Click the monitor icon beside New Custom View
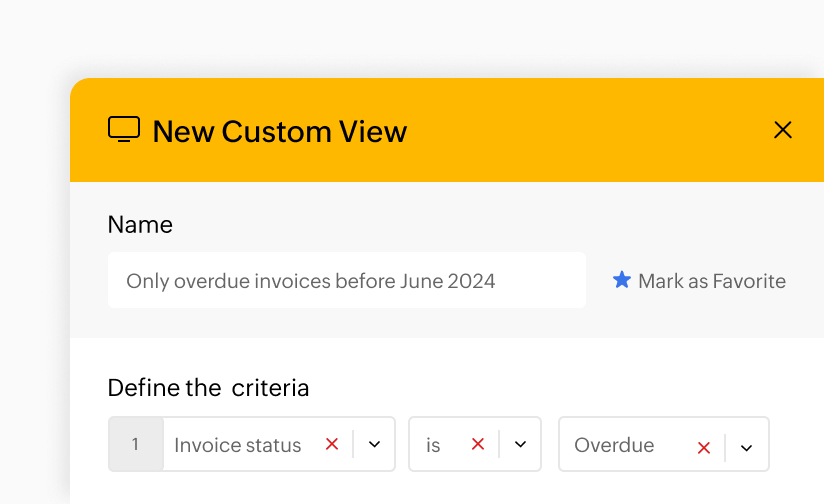 point(124,130)
